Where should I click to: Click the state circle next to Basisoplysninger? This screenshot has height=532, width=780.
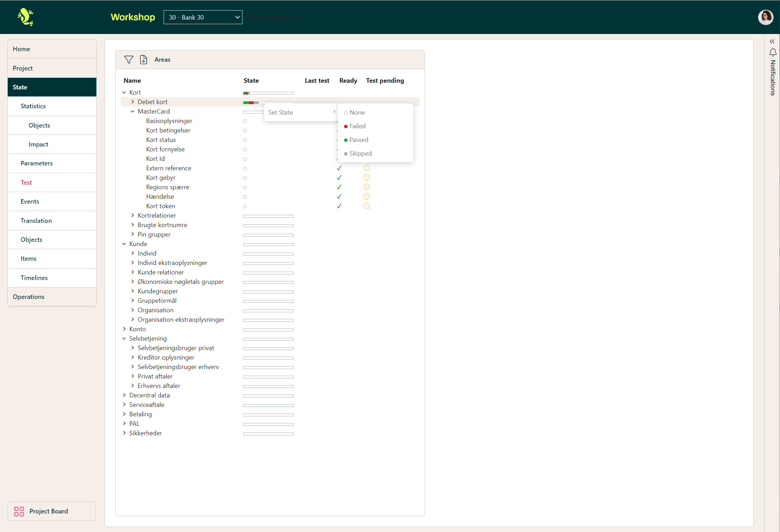(x=245, y=121)
